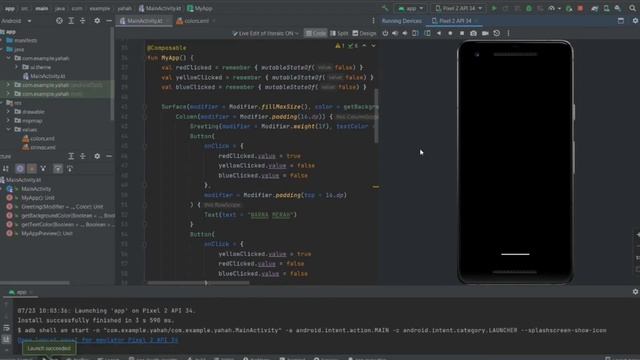Click the Launch succeeded notification balloon
This screenshot has width=640, height=360.
point(49,348)
